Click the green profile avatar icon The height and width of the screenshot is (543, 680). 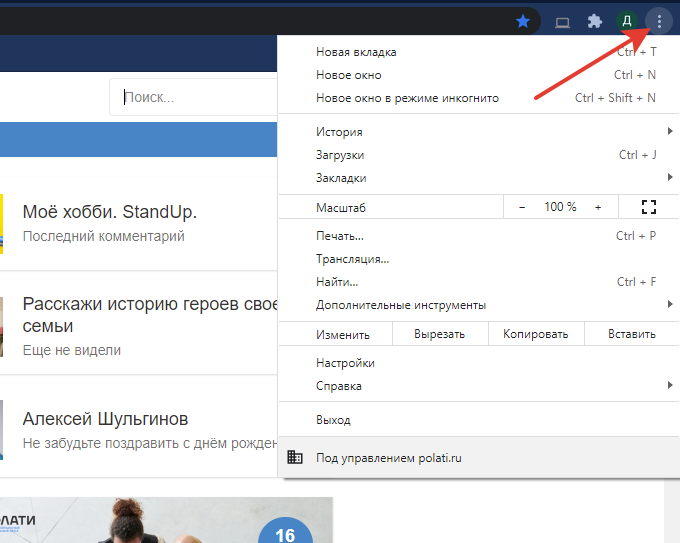coord(626,20)
